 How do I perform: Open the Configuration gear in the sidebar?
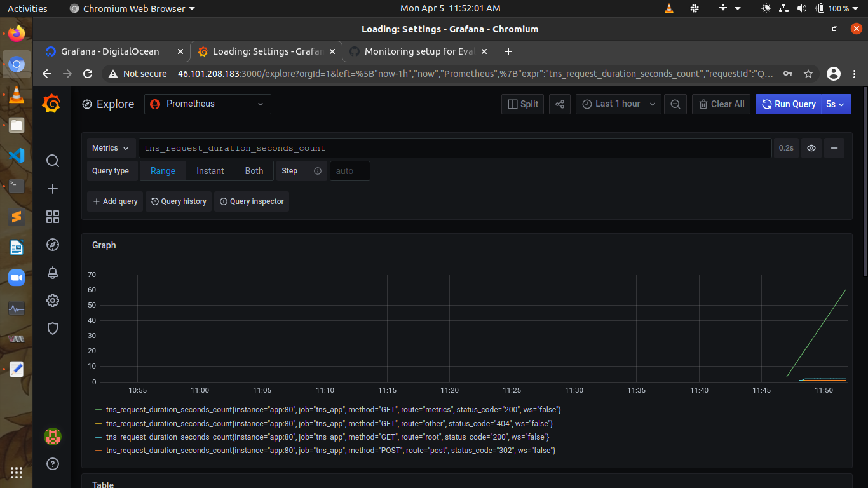point(53,301)
